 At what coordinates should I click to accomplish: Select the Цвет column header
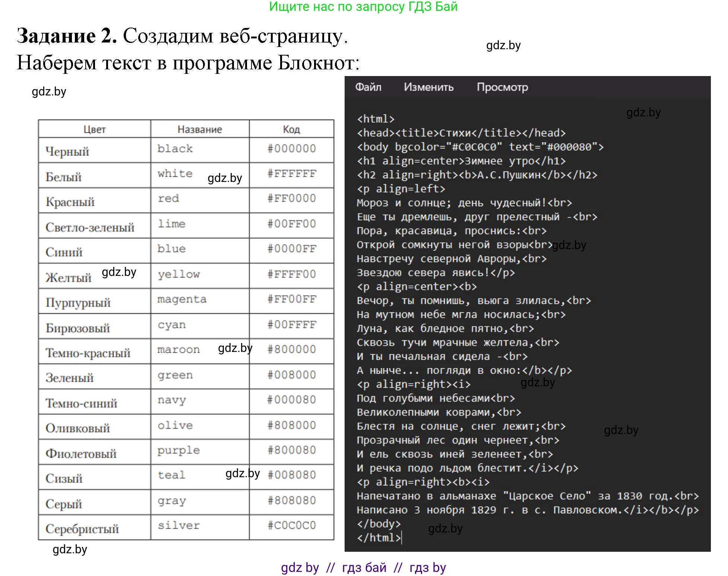coord(94,129)
